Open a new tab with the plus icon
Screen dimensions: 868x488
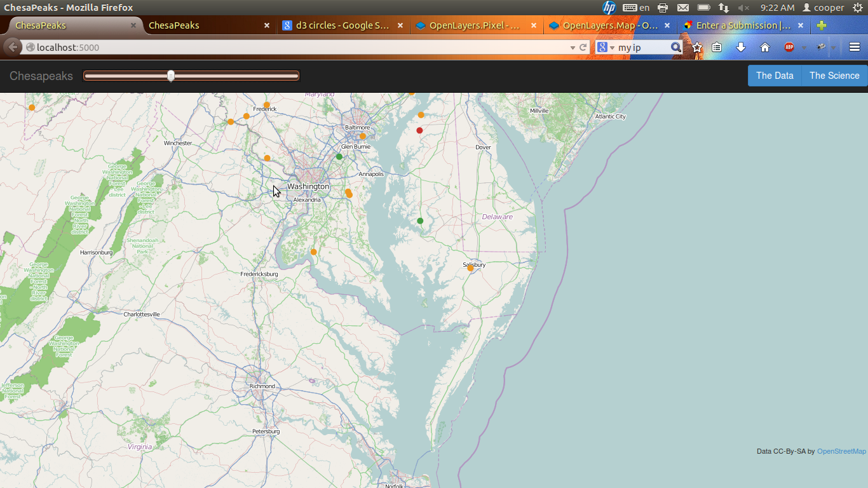(x=822, y=25)
